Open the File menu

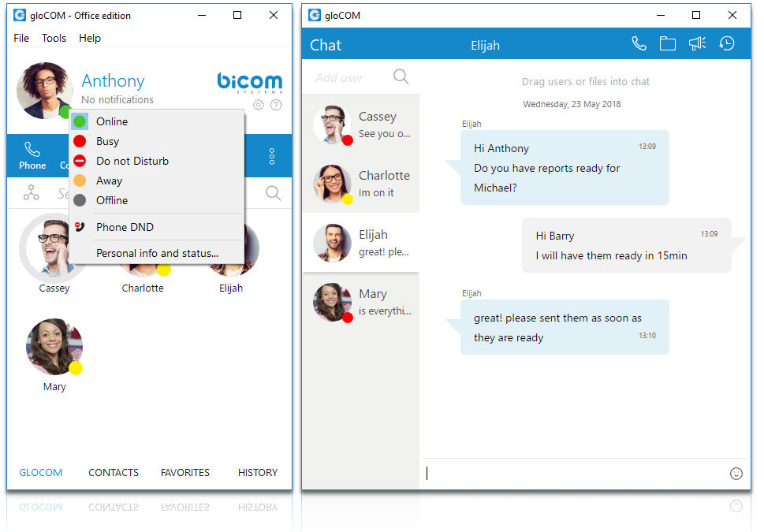(x=21, y=38)
